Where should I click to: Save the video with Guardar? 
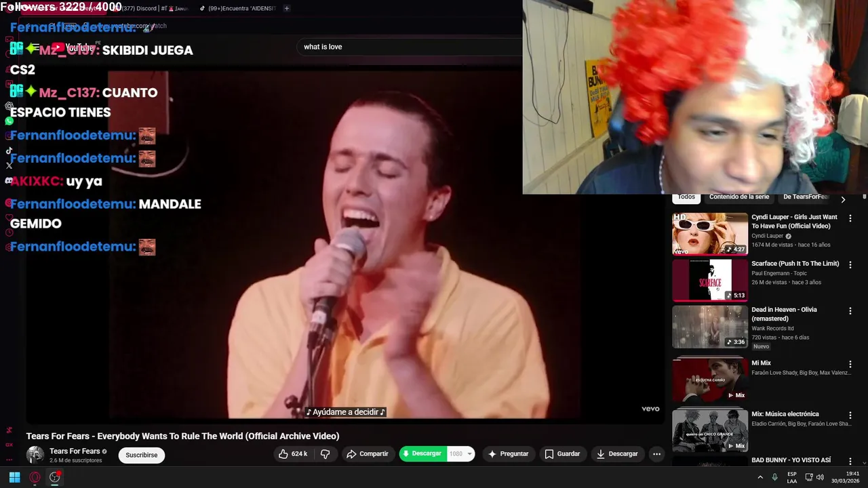[563, 454]
